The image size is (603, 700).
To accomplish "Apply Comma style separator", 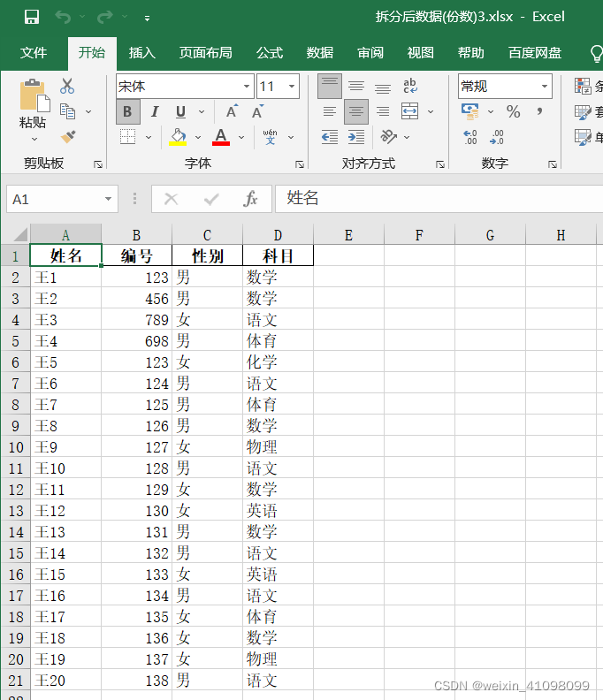I will click(x=539, y=111).
